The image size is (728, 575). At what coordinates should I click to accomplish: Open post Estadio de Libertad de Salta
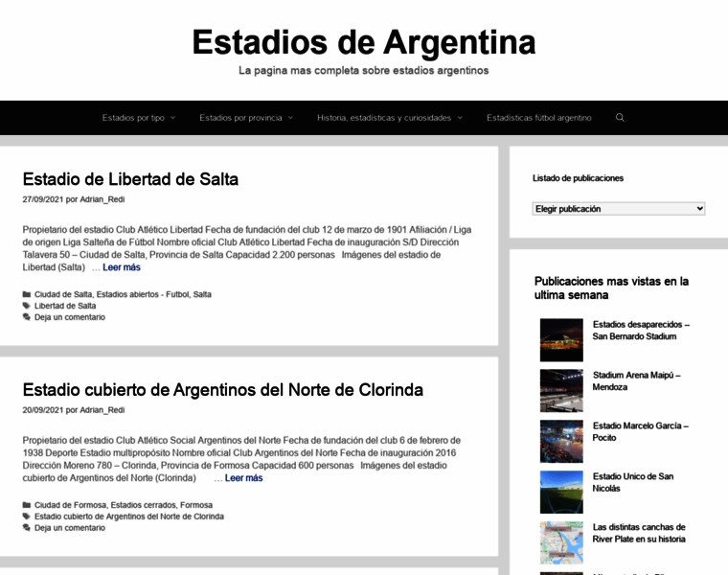point(130,179)
